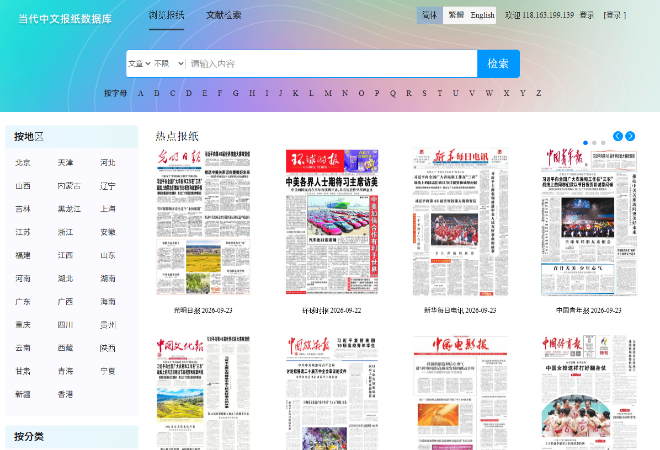Filter newspapers by letter D
This screenshot has height=450, width=660.
[x=189, y=93]
